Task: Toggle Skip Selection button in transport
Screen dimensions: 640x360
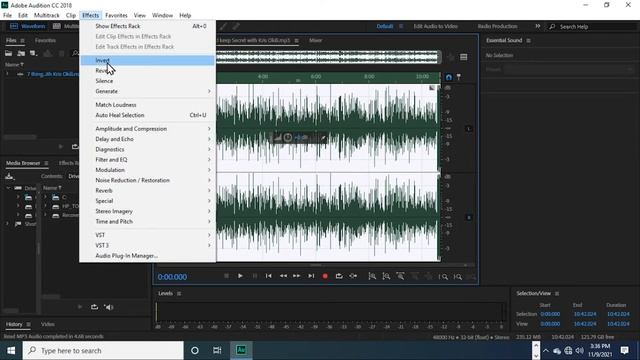Action: pos(353,276)
